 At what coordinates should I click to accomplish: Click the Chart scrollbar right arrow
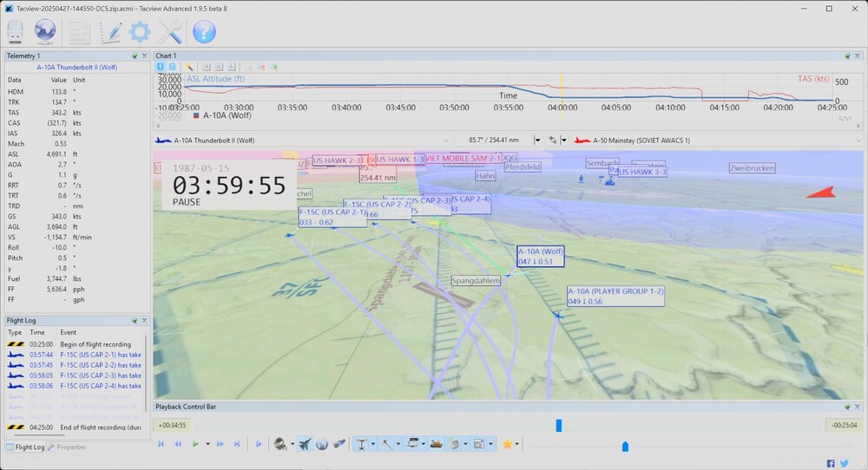click(858, 126)
